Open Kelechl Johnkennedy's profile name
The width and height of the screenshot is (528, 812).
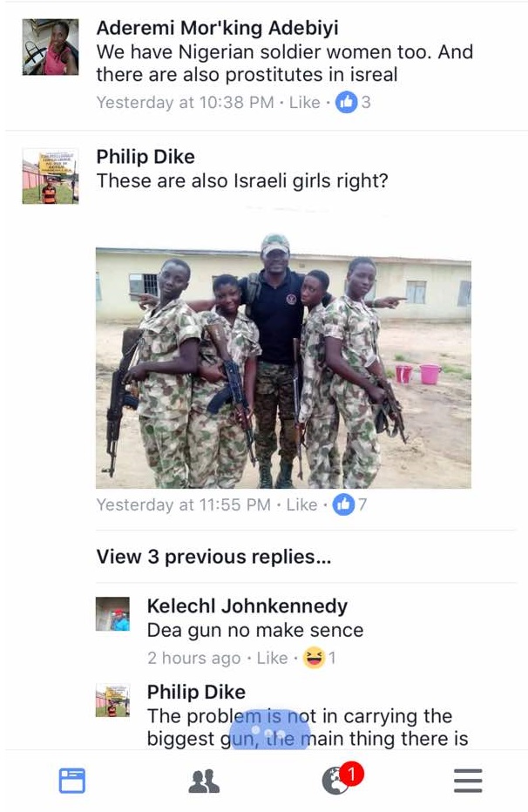247,606
